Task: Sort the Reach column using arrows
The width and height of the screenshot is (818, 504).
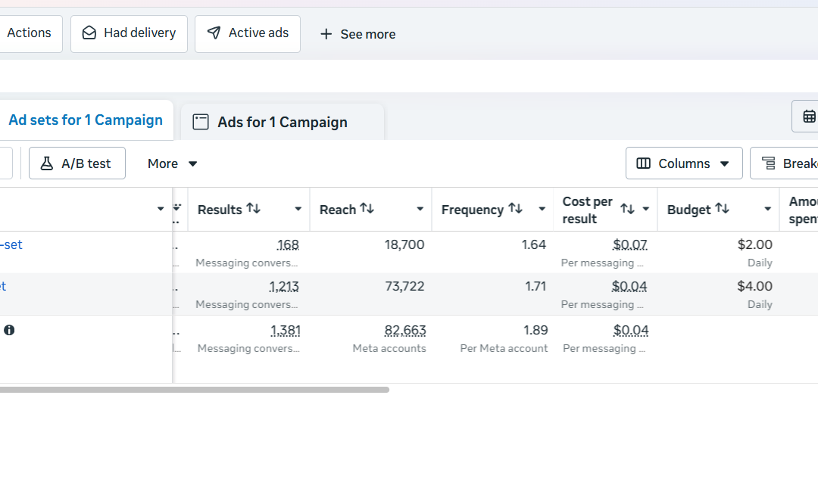Action: [x=367, y=208]
